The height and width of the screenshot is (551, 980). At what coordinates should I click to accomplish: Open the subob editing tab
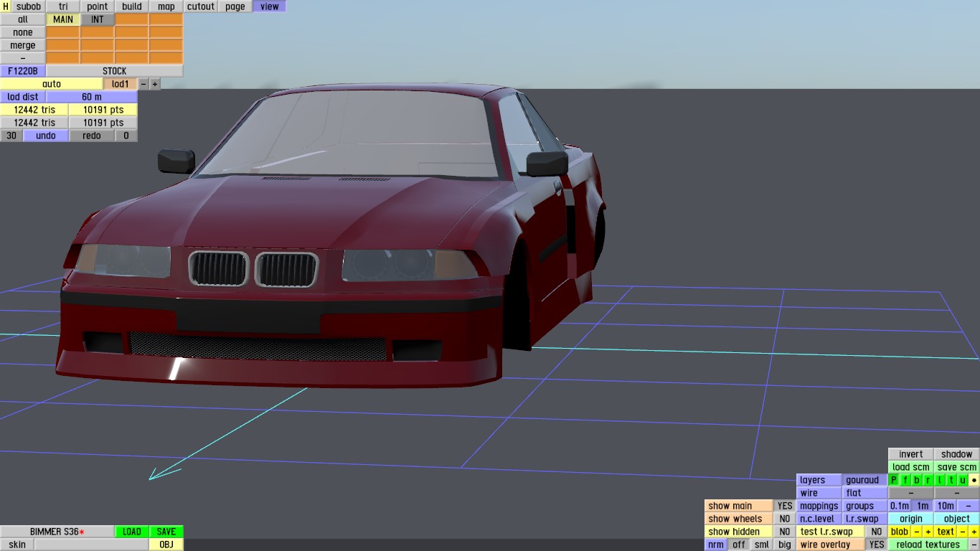[29, 6]
